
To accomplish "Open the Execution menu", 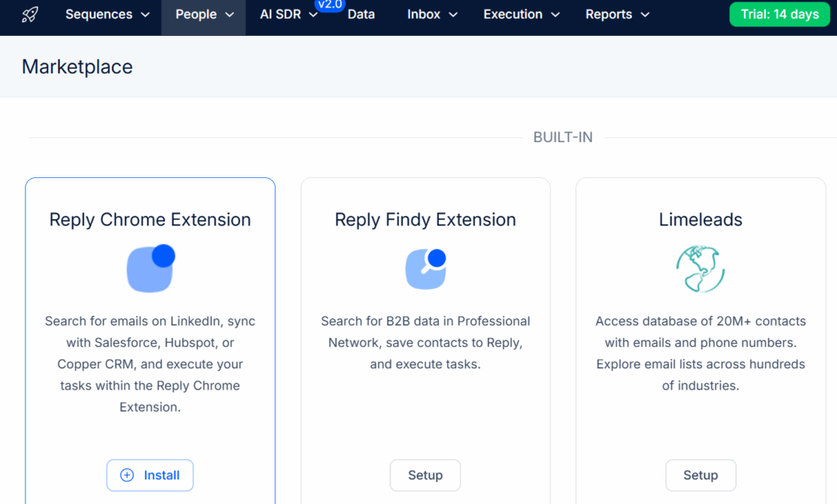I will point(521,15).
